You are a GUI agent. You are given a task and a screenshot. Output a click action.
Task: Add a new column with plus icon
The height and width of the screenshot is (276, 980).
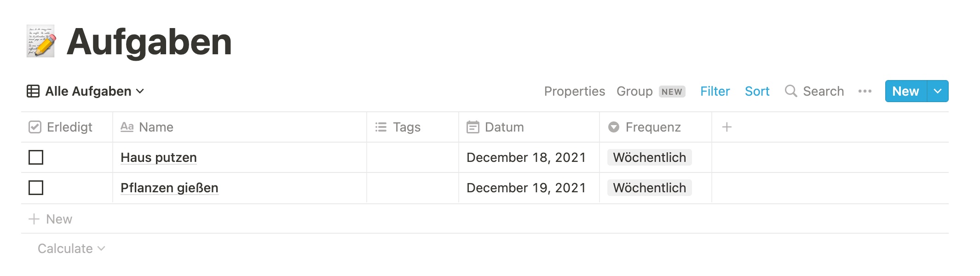(726, 127)
